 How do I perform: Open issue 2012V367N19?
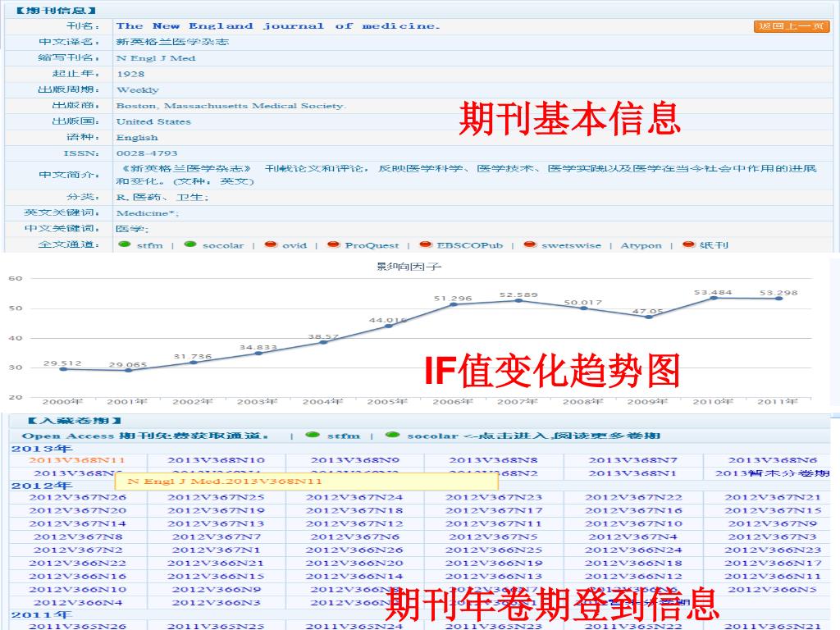[216, 511]
